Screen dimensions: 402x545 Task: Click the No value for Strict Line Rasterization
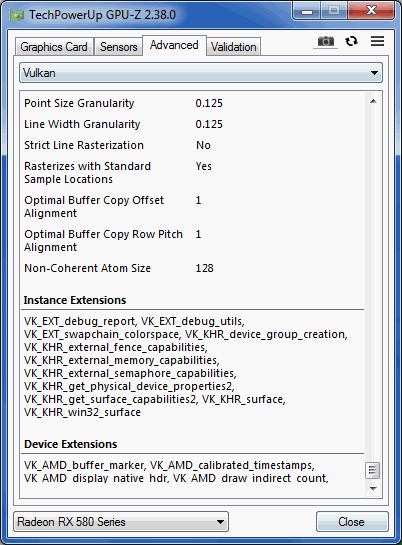pyautogui.click(x=203, y=145)
